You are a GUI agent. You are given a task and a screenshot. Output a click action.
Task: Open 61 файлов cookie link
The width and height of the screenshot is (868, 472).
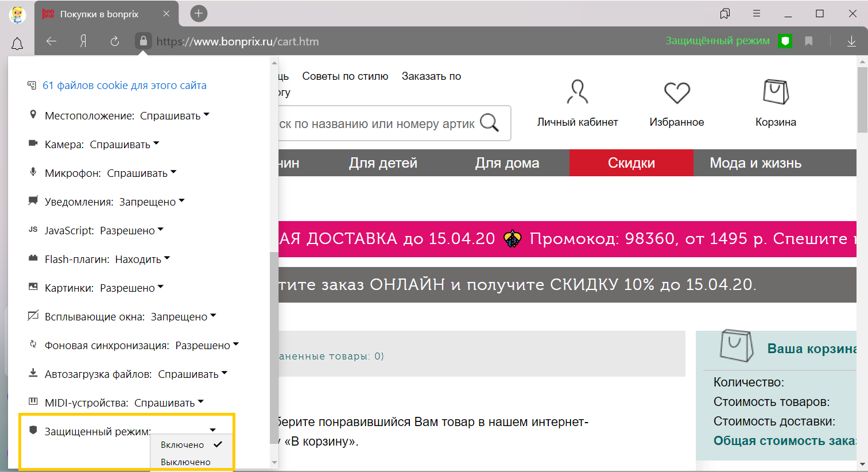tap(125, 86)
